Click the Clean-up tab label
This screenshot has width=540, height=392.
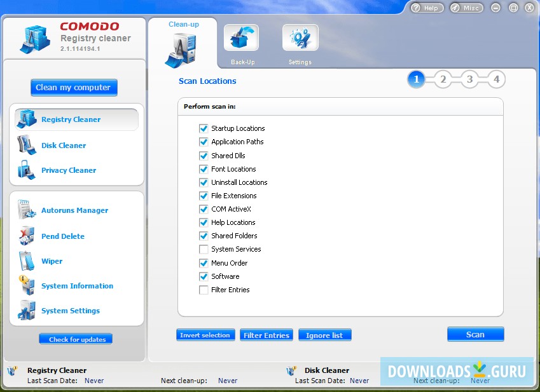point(184,24)
